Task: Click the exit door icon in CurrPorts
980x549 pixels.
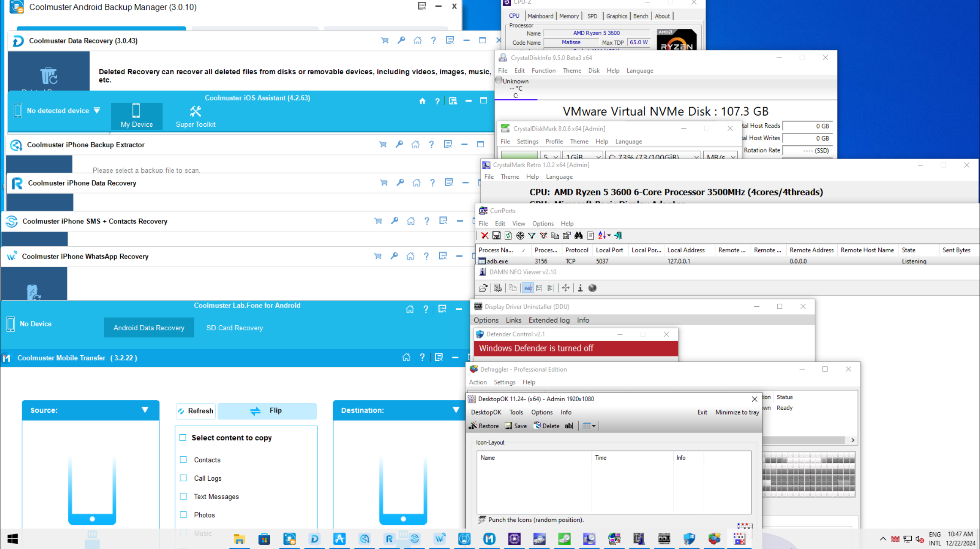Action: tap(618, 235)
